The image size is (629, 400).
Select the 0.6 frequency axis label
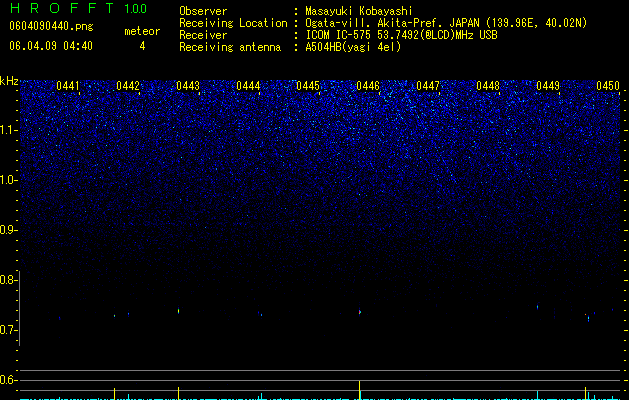click(x=8, y=380)
